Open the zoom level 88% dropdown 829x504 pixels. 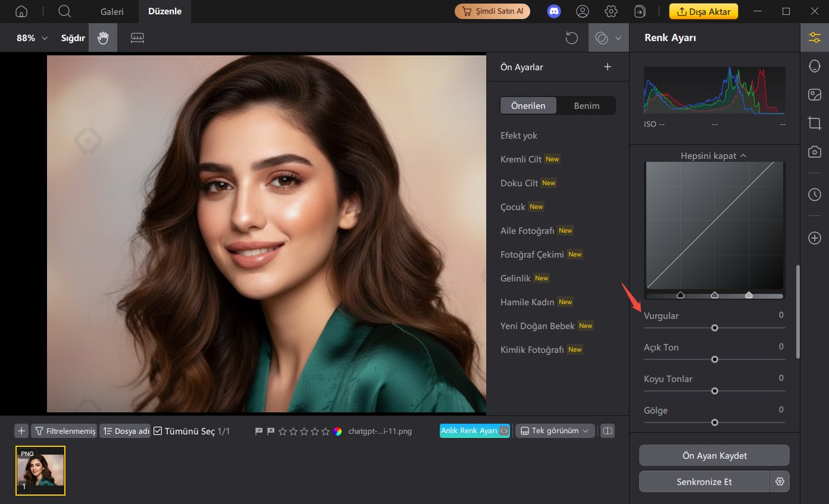coord(27,37)
